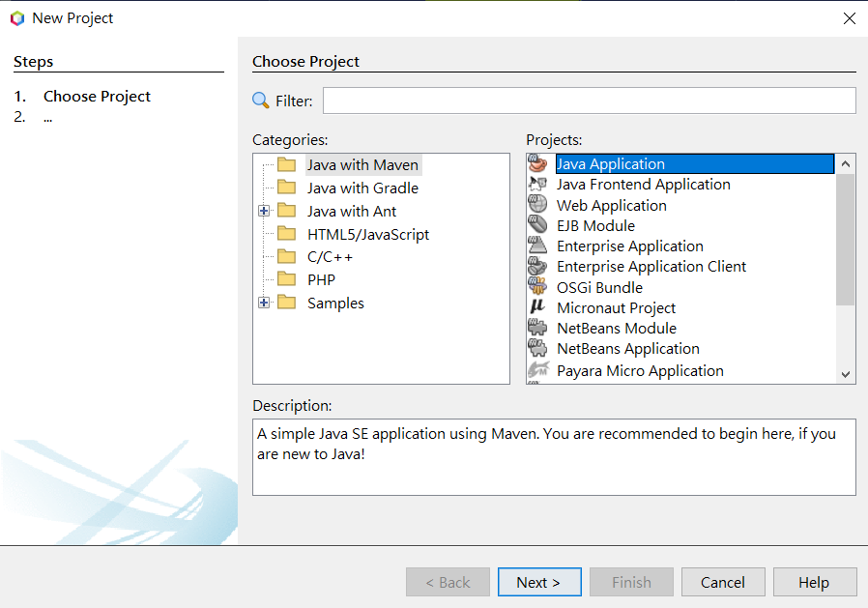868x608 pixels.
Task: Click the Next > button
Action: [x=539, y=582]
